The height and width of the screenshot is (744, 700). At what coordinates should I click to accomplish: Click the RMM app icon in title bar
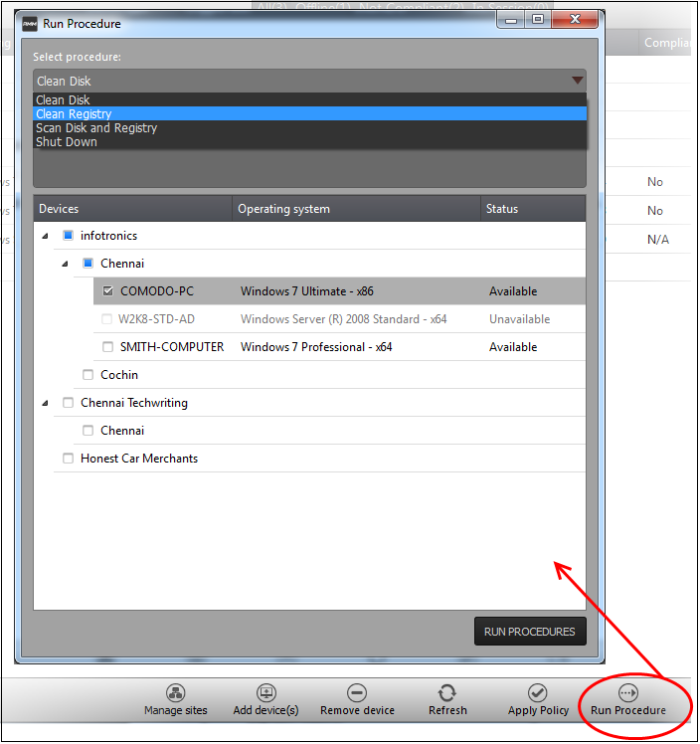[29, 24]
